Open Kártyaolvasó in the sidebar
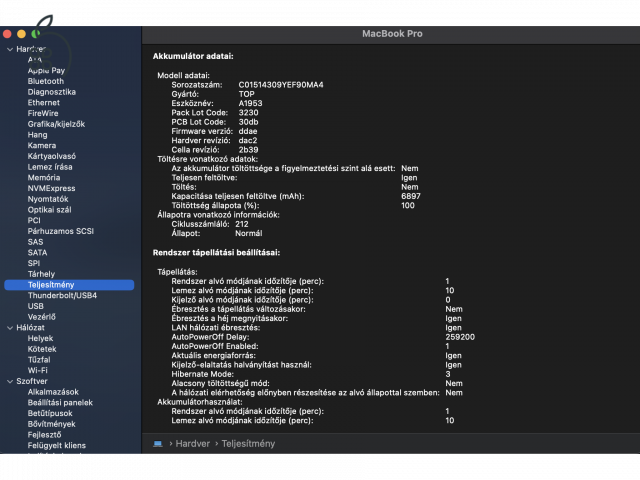Screen dimensions: 640x480 [52, 156]
